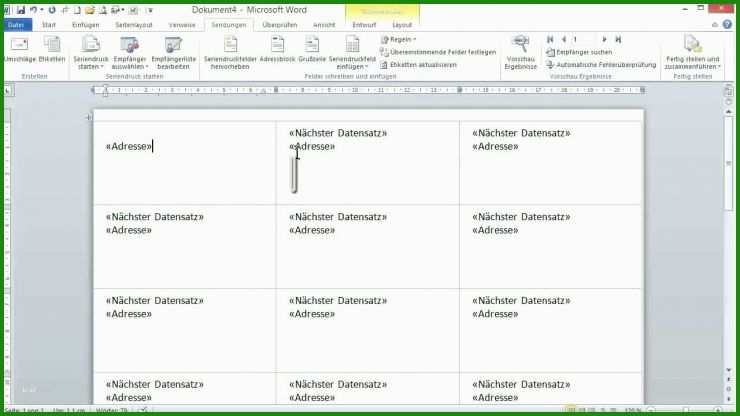The width and height of the screenshot is (740, 416).
Task: Open the Word Help icon
Action: 727,25
